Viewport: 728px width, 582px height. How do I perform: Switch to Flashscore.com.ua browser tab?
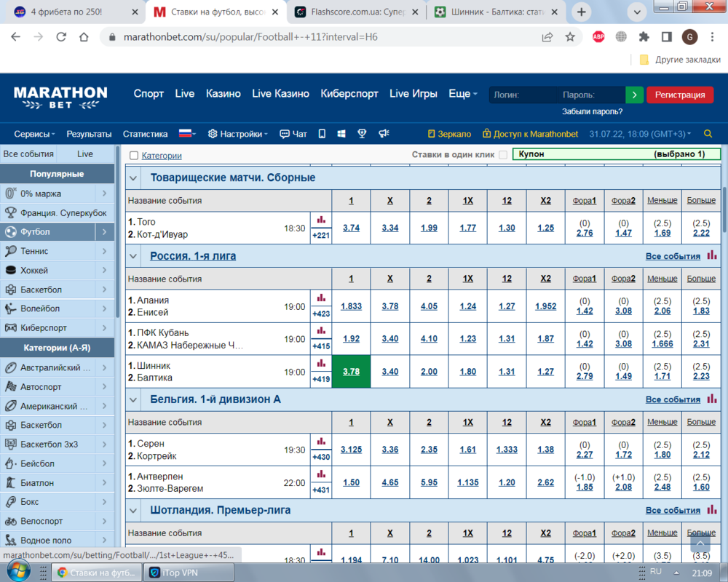point(356,12)
